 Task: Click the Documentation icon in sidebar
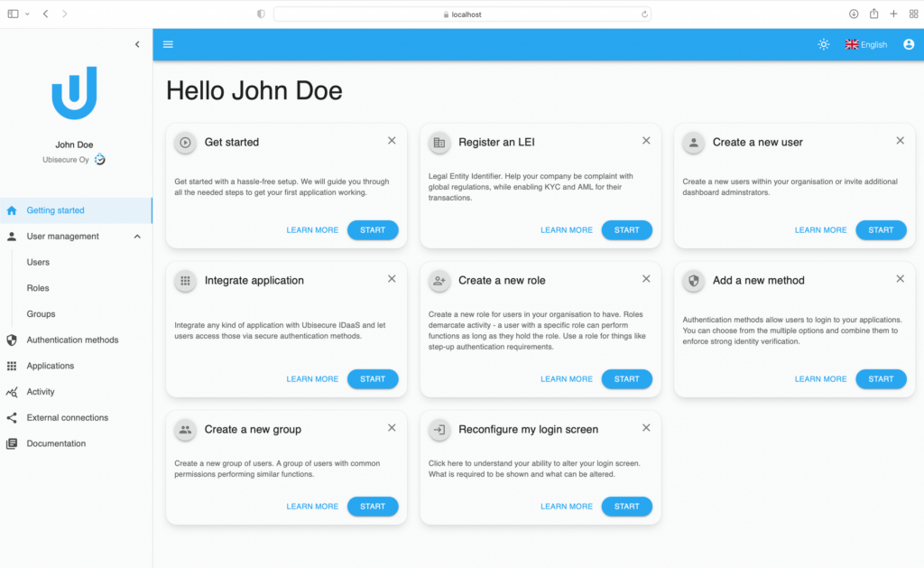tap(12, 444)
